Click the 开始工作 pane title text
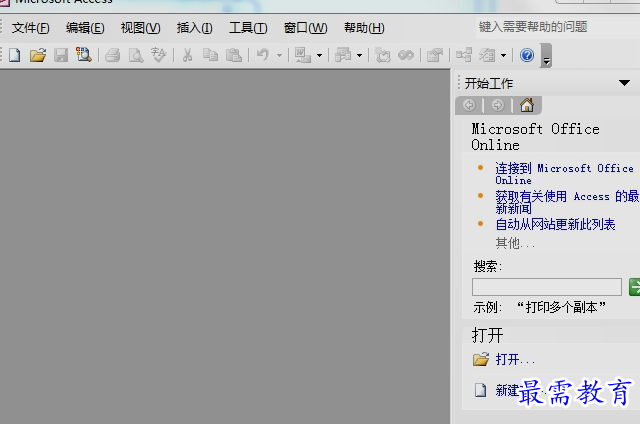This screenshot has width=640, height=424. (x=489, y=83)
